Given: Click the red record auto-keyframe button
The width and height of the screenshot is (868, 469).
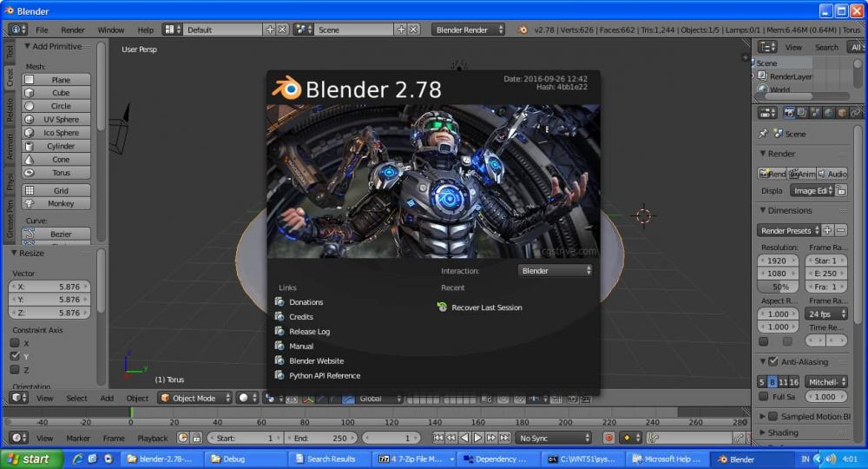Looking at the screenshot, I should tap(608, 438).
